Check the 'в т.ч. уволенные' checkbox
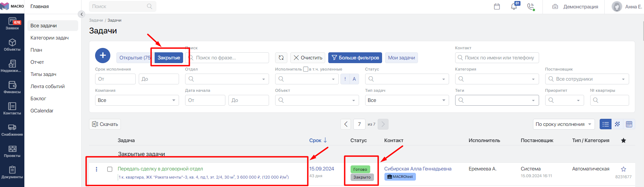The width and height of the screenshot is (644, 187). pos(306,69)
